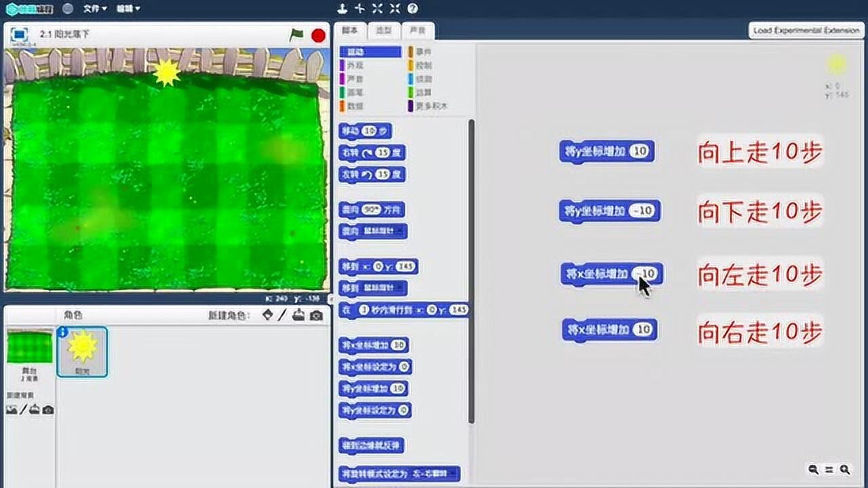The image size is (868, 488).
Task: Click 左转 15 度 palette block
Action: coord(372,174)
